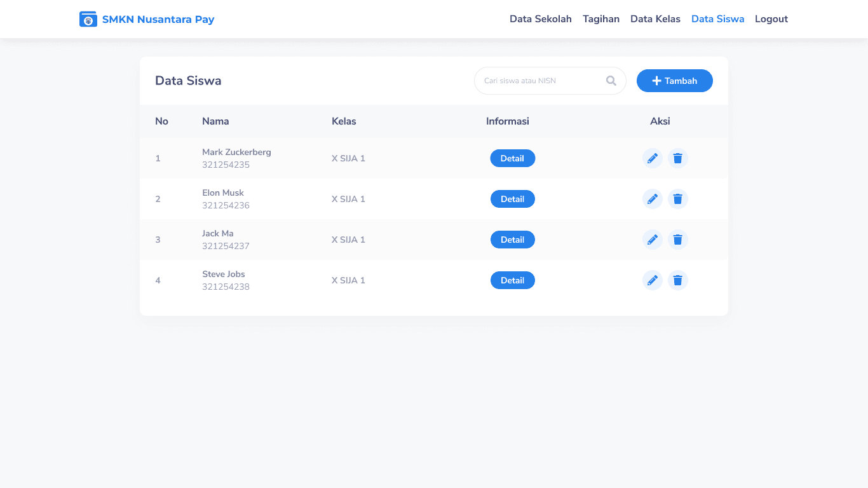The height and width of the screenshot is (488, 868).
Task: Go to Tagihan page
Action: [x=601, y=19]
